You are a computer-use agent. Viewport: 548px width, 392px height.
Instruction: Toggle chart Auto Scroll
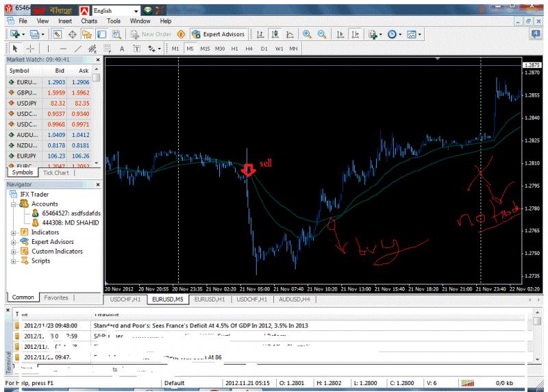[x=340, y=34]
